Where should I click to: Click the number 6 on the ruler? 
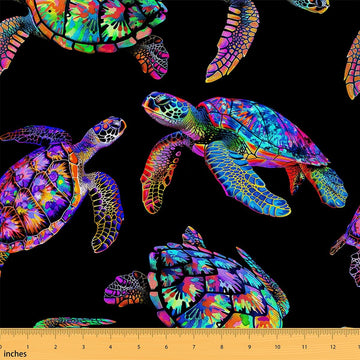[166, 347]
